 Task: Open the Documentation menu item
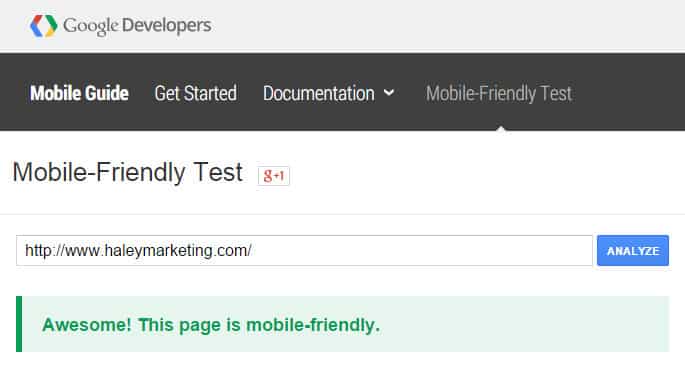(x=318, y=93)
